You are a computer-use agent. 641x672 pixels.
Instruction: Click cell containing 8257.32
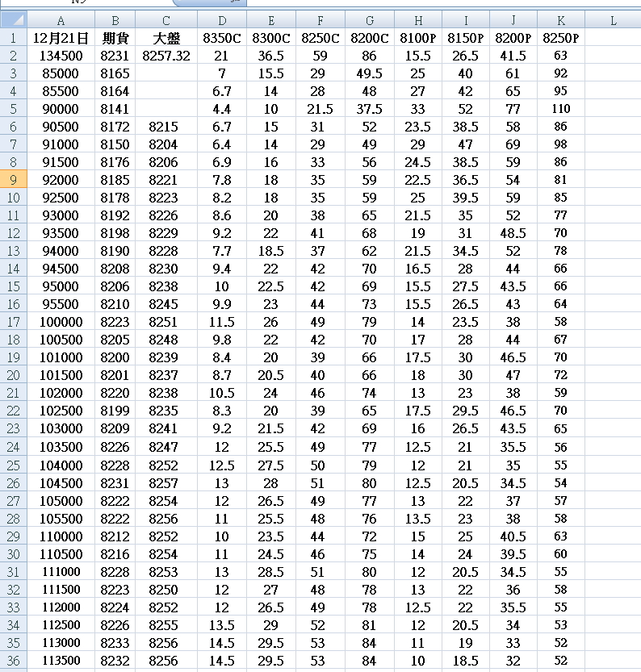[166, 56]
